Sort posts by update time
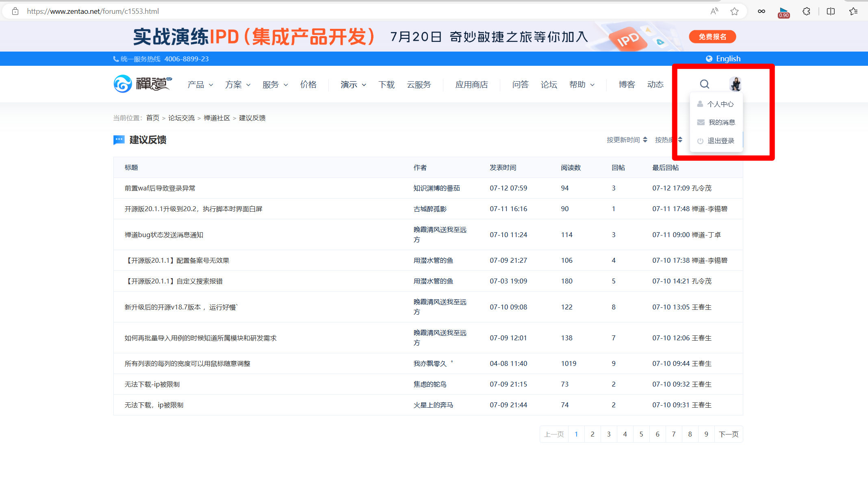The height and width of the screenshot is (482, 868). (x=626, y=140)
